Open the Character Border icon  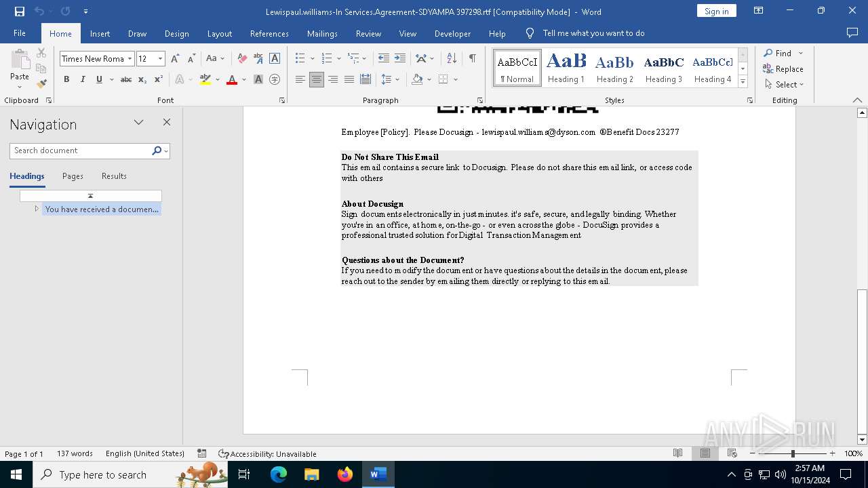click(275, 59)
